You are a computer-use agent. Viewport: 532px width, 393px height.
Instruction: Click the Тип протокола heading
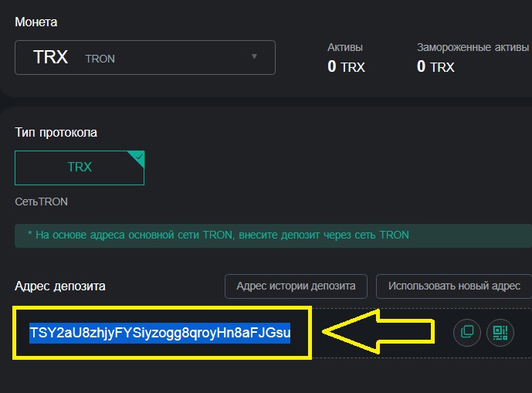coord(56,132)
